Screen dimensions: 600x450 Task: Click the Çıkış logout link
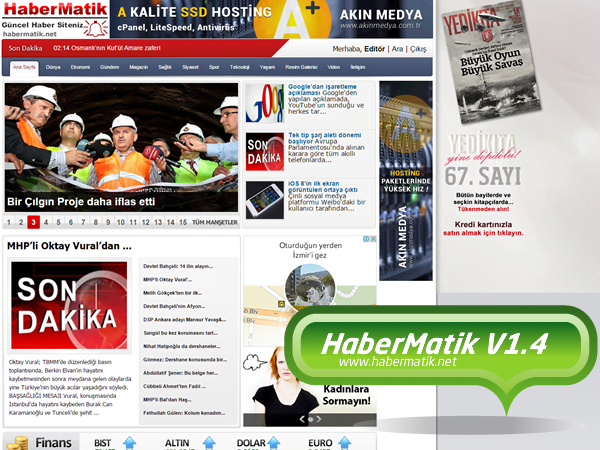(418, 49)
